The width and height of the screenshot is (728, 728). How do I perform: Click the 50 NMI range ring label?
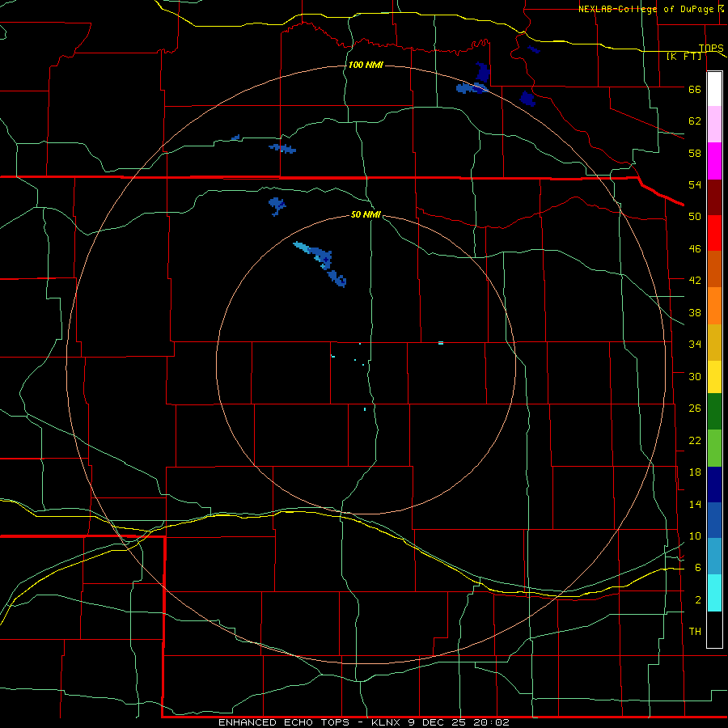pyautogui.click(x=366, y=214)
